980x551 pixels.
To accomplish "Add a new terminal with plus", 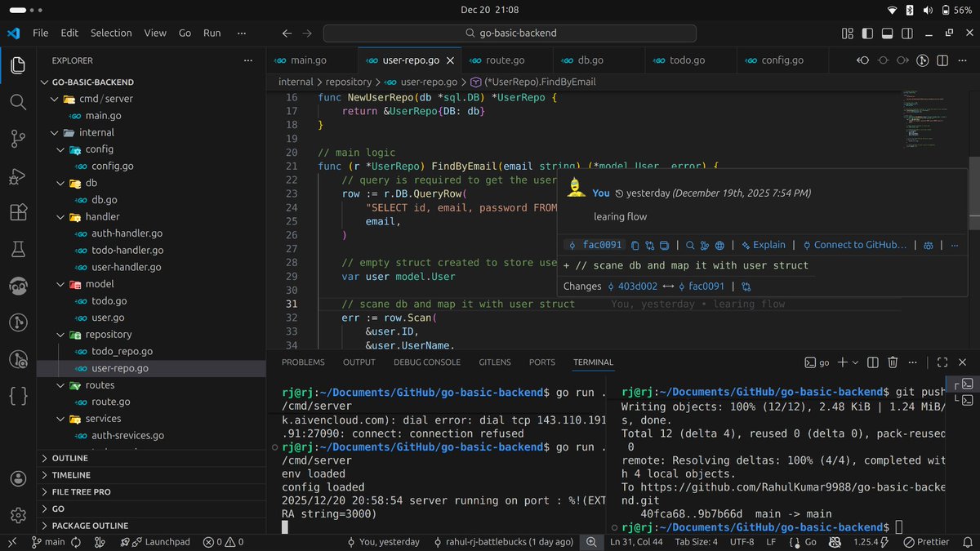I will [843, 362].
